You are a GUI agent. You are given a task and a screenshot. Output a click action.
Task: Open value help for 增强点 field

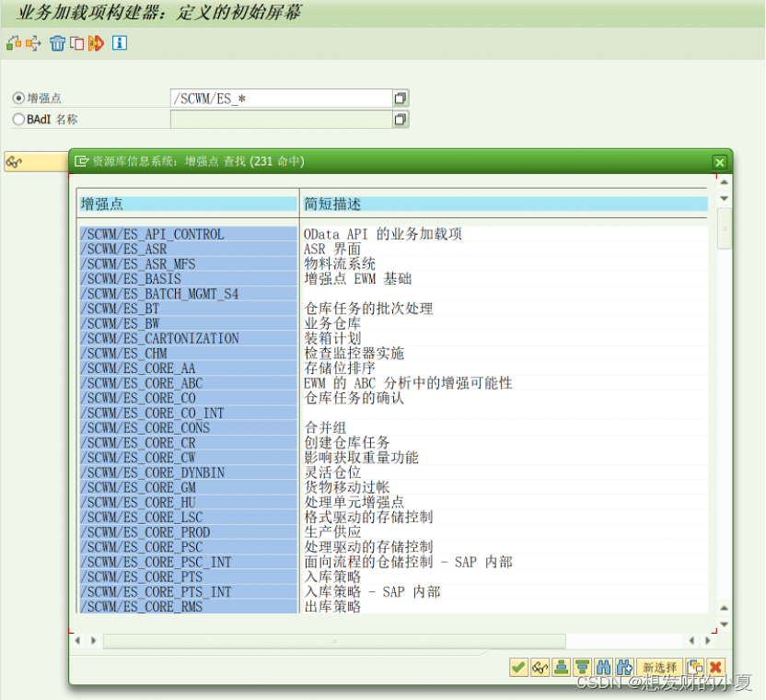coord(400,99)
